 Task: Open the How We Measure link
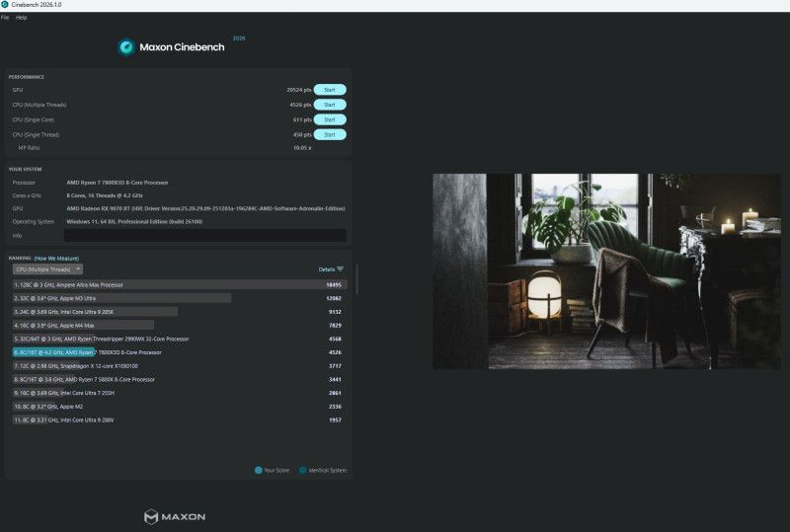click(56, 259)
